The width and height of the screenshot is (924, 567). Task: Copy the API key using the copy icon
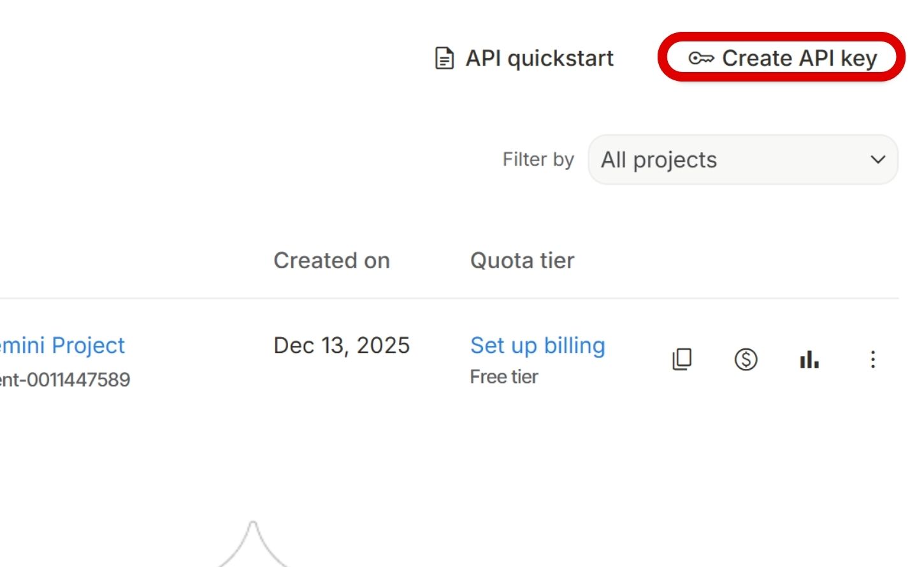point(682,359)
